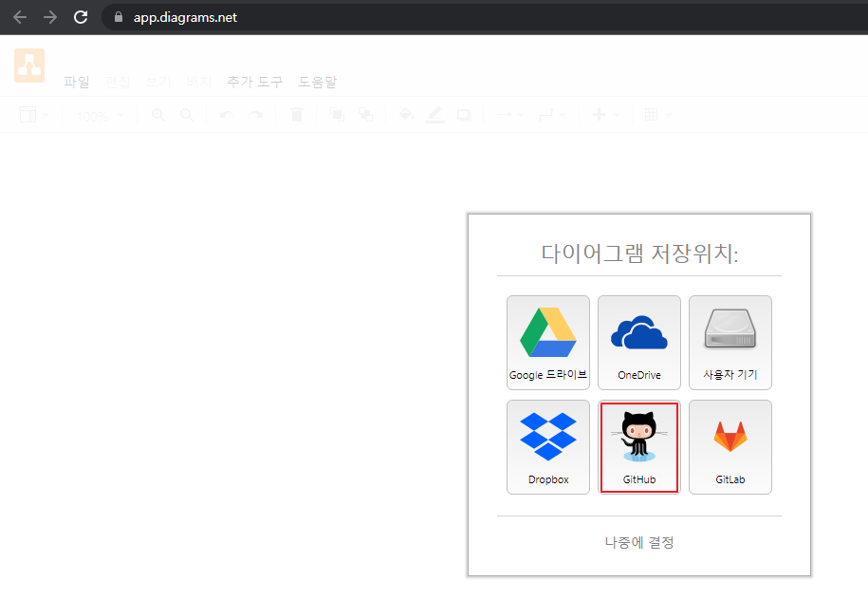Click the diagrams.net orange logo
This screenshot has height=600, width=868.
[x=29, y=66]
